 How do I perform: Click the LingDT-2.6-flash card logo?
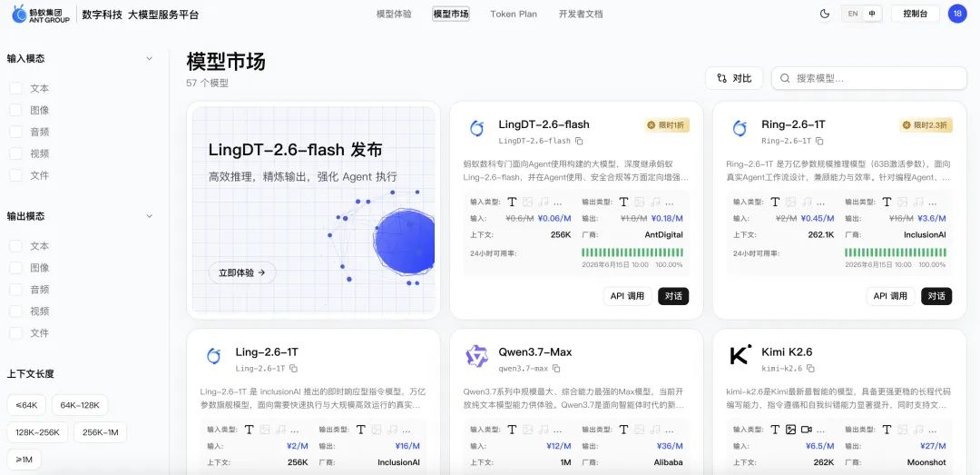pos(477,129)
